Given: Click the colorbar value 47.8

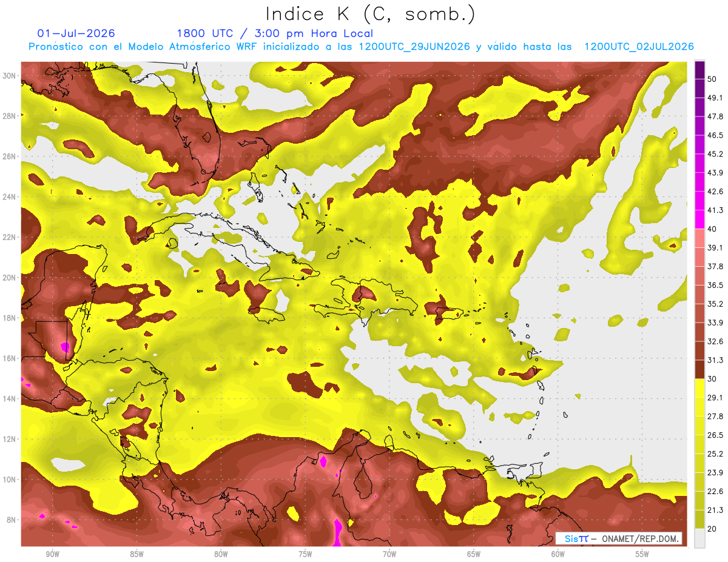Looking at the screenshot, I should 716,116.
